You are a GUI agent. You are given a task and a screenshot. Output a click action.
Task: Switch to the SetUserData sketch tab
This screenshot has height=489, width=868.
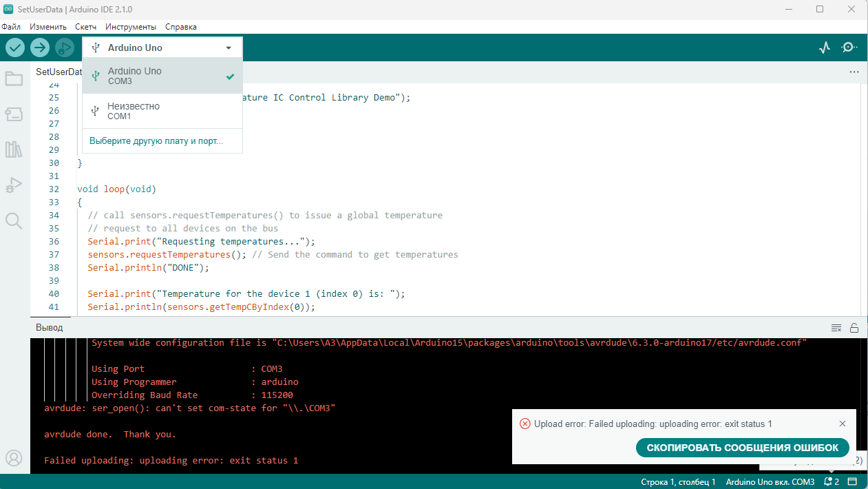(x=59, y=72)
